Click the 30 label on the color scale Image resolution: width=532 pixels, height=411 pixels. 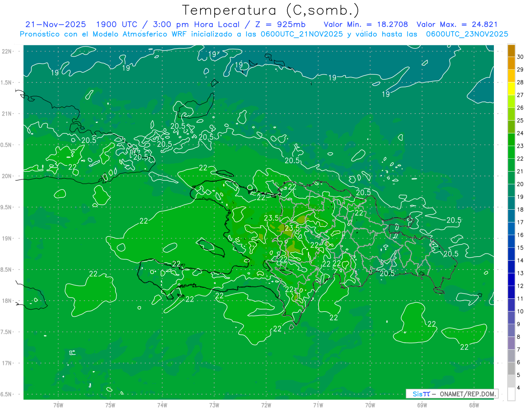[520, 57]
